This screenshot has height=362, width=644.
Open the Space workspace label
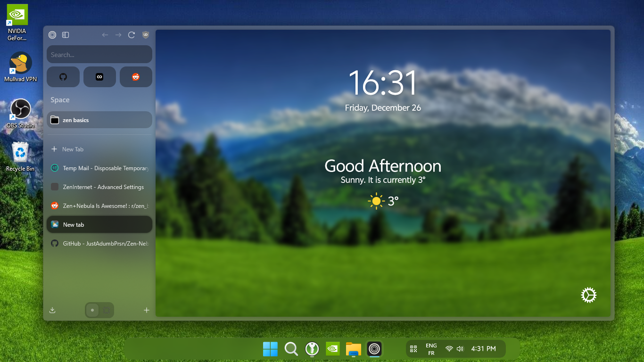click(x=60, y=100)
